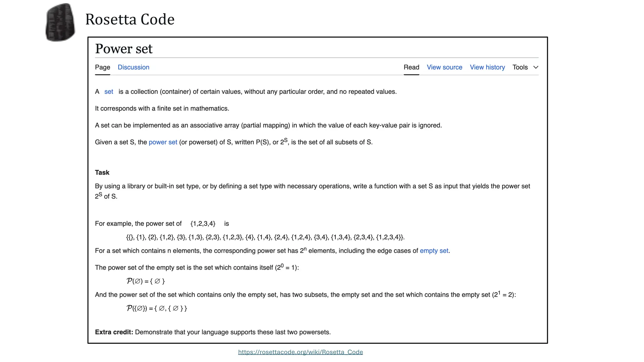The image size is (644, 362).
Task: Click the Extra credit label
Action: tap(114, 332)
